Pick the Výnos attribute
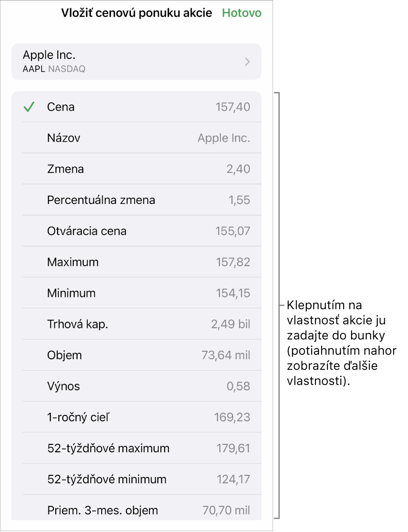 coord(136,386)
